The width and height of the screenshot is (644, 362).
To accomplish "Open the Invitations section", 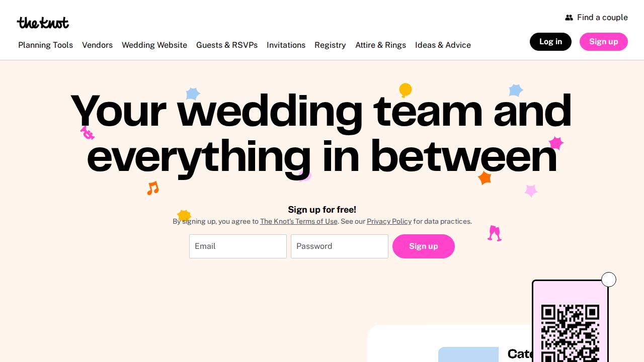I will click(286, 45).
